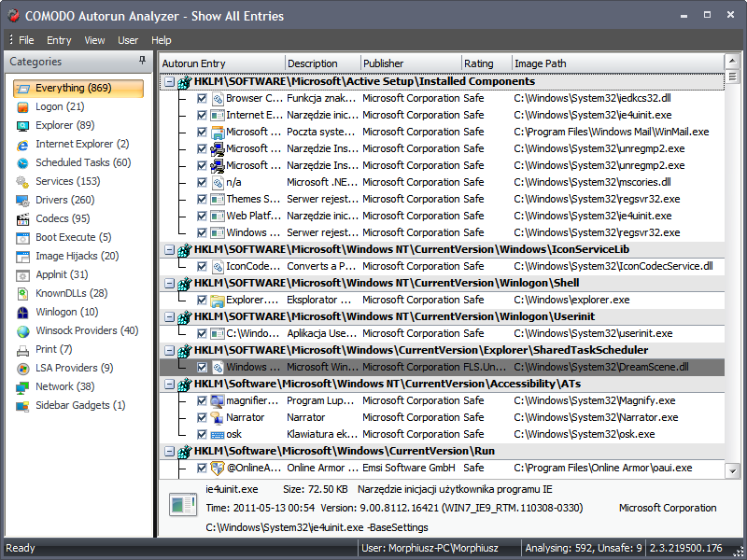Select the LSA Providers icon

coord(22,369)
